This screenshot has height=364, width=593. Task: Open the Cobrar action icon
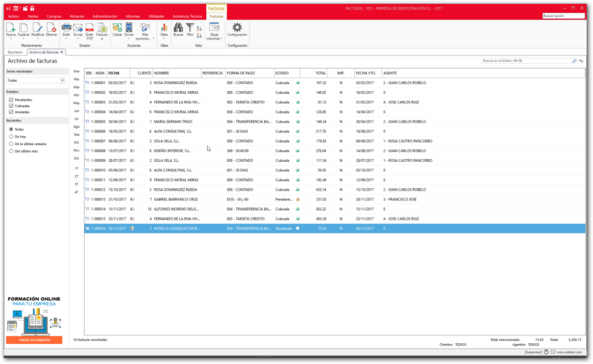coord(117,30)
